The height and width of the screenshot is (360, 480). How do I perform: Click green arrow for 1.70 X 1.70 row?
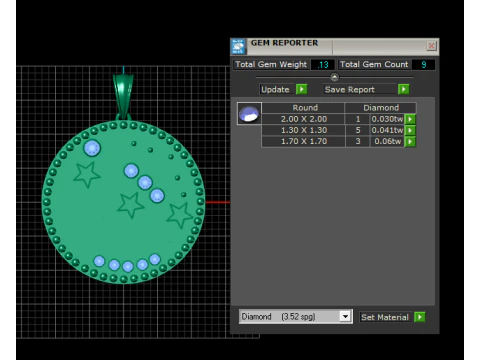click(x=410, y=141)
